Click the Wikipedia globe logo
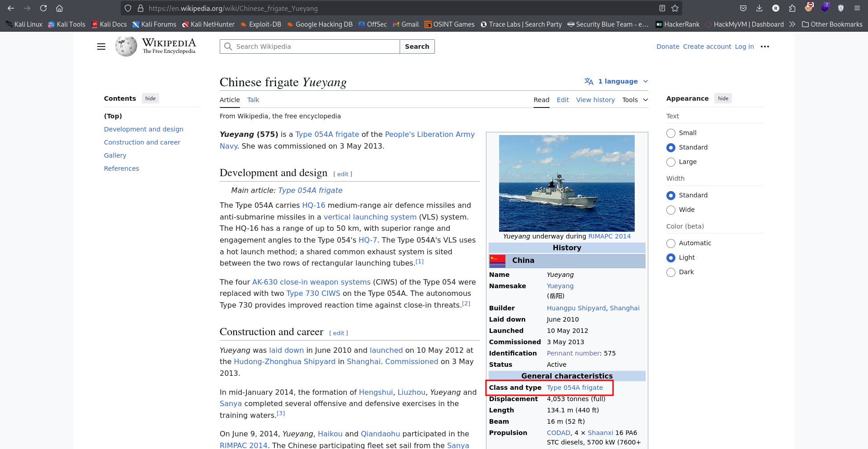 (126, 47)
